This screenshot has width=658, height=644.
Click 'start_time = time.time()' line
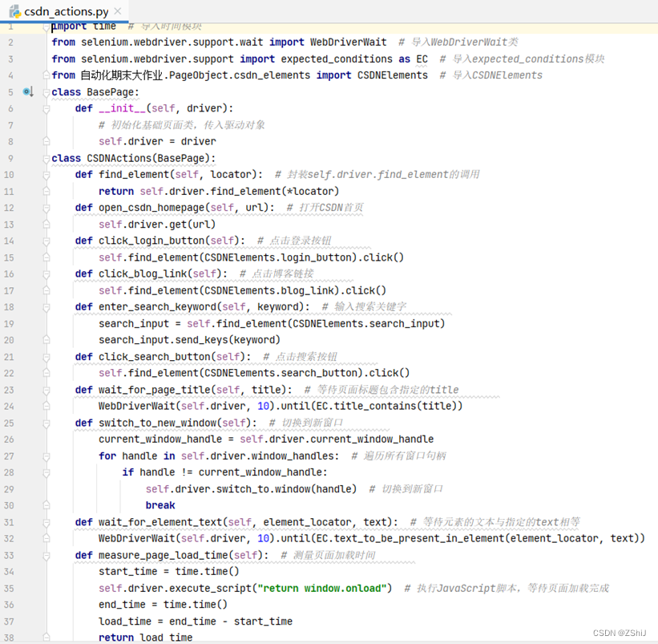[168, 572]
